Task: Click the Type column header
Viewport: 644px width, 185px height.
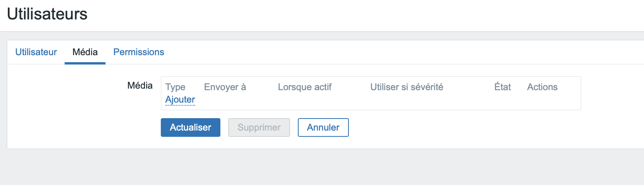Action: pos(175,87)
